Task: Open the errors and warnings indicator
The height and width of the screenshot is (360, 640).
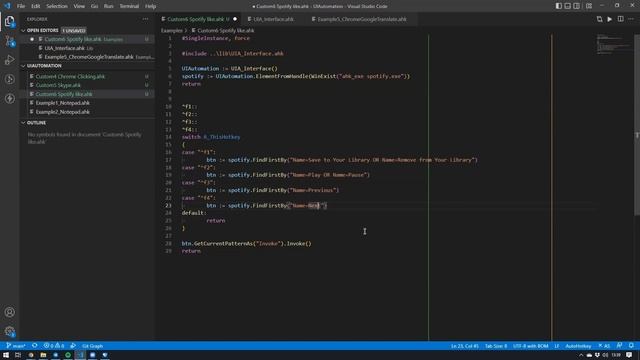Action: 54,346
